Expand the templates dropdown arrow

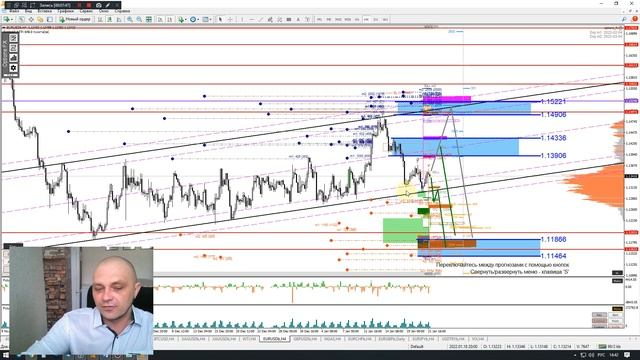pyautogui.click(x=210, y=19)
